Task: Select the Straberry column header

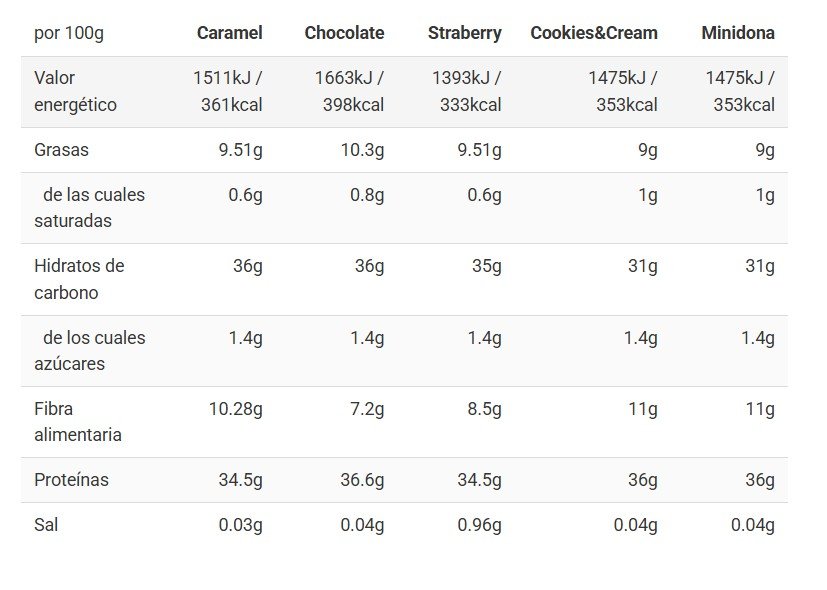Action: 464,33
